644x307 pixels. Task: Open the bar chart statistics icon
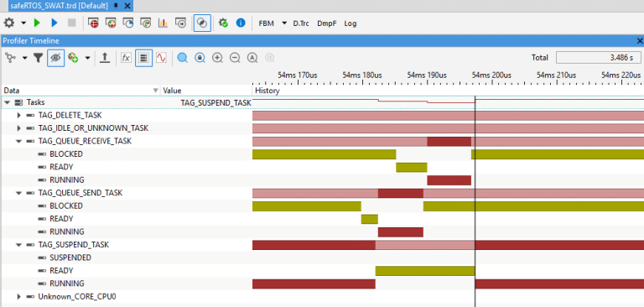(163, 23)
